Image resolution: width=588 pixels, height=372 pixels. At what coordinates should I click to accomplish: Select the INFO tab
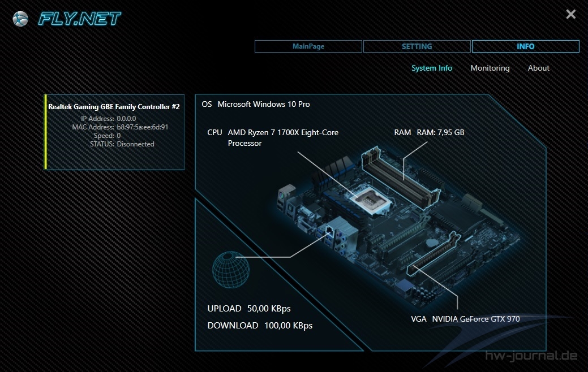[525, 46]
